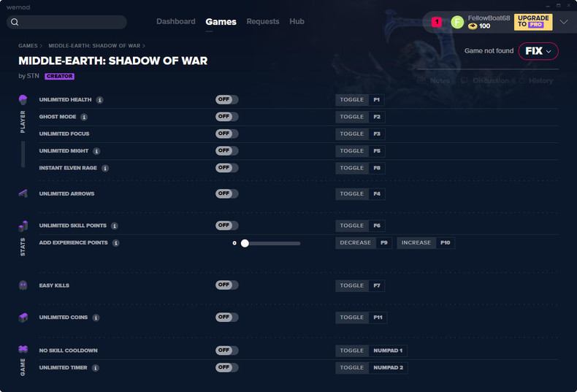Click Upgrade to Pro button
Image resolution: width=577 pixels, height=392 pixels.
tap(533, 22)
